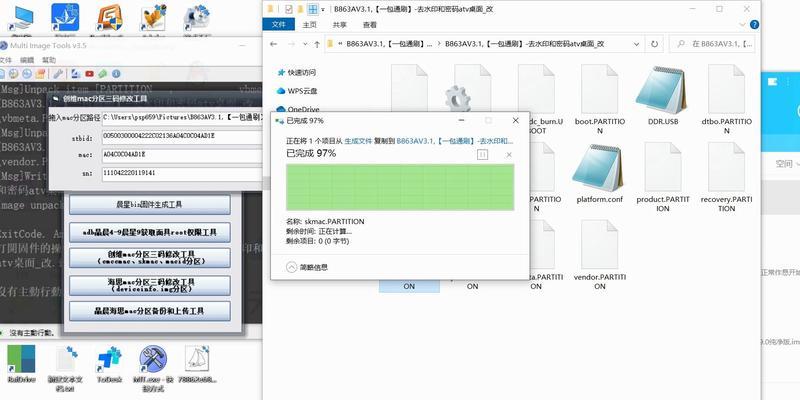Open This PC desktop shortcut
800x400 pixels.
[x=21, y=20]
